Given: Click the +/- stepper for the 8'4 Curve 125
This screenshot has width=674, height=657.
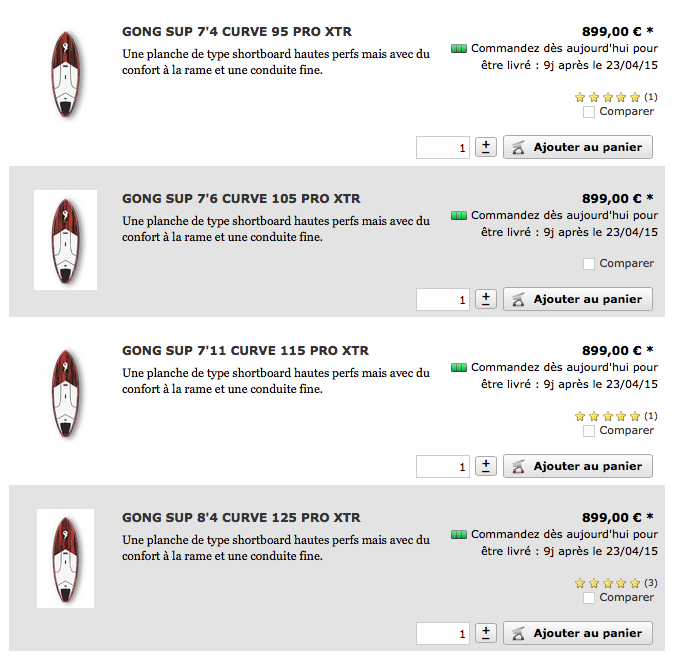Looking at the screenshot, I should coord(486,633).
